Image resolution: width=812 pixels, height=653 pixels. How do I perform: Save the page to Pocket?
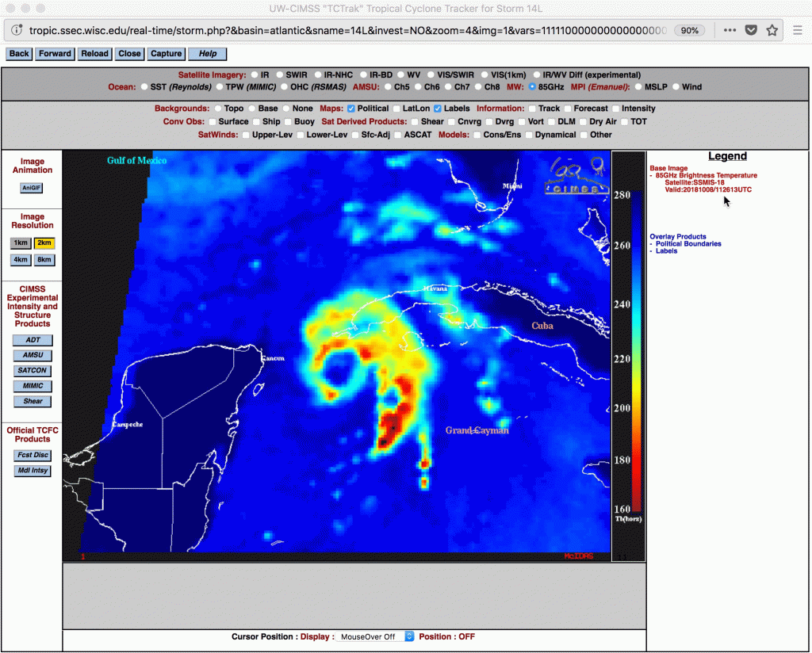tap(751, 29)
